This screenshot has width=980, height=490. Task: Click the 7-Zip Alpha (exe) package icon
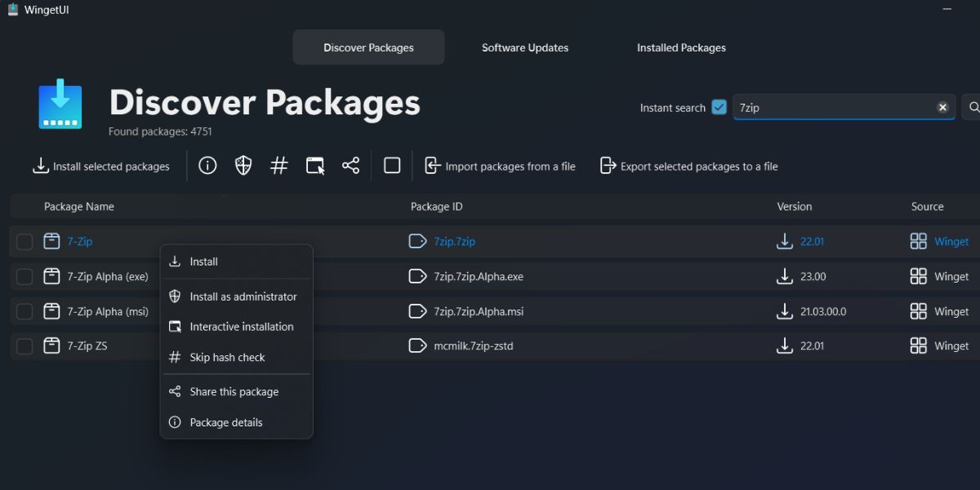(x=51, y=276)
